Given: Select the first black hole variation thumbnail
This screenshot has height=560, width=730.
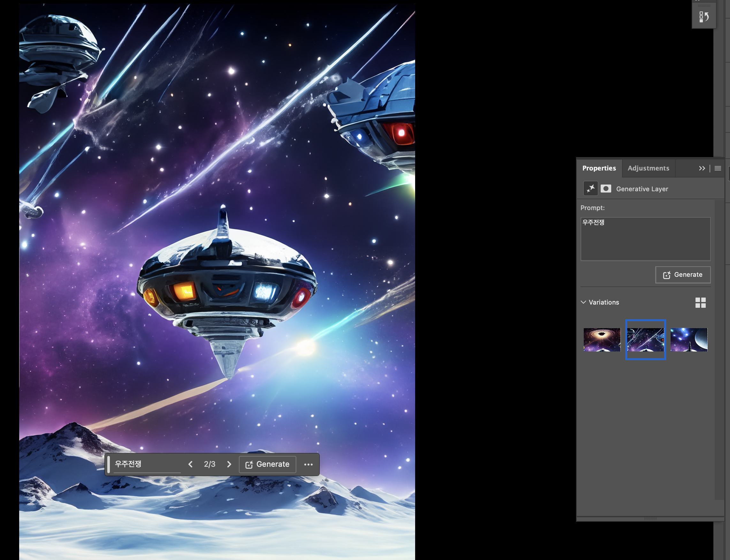Looking at the screenshot, I should point(602,340).
